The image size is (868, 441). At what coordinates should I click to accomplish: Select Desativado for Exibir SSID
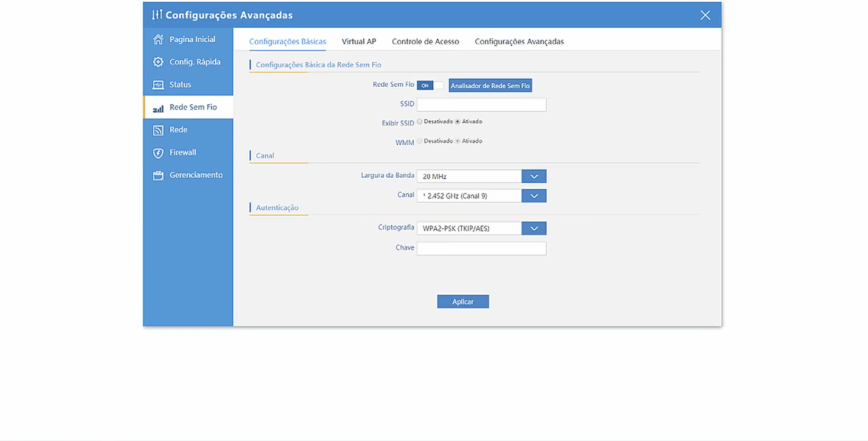point(420,122)
